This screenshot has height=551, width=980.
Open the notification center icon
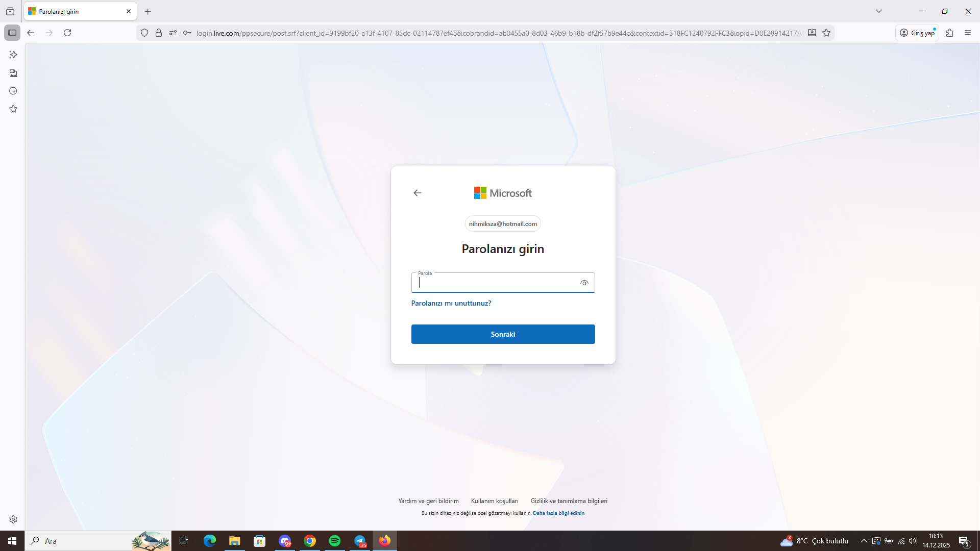[964, 541]
